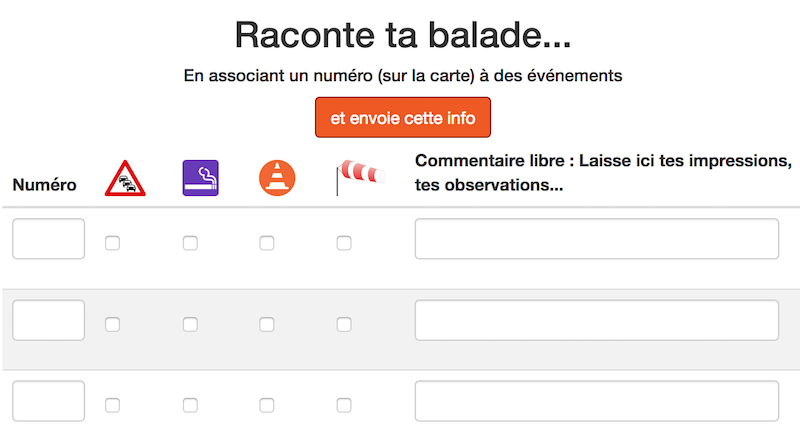800x435 pixels.
Task: Toggle windsock checkbox in second row
Action: [x=344, y=324]
